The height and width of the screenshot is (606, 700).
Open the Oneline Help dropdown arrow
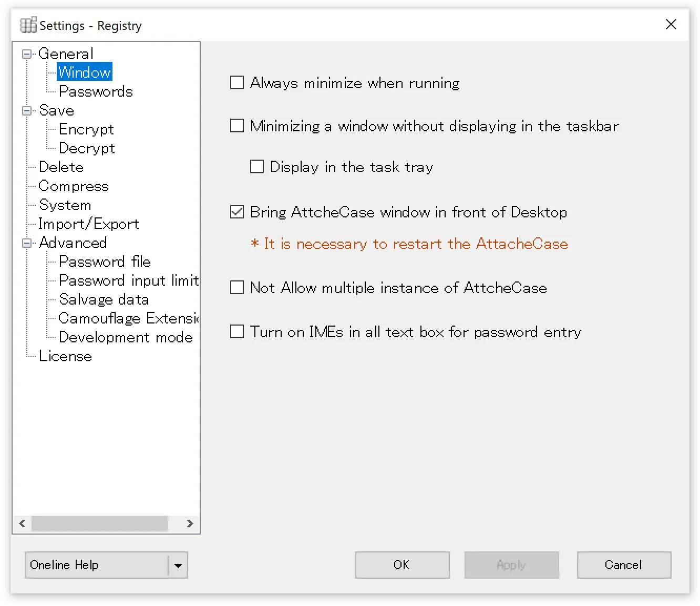179,565
